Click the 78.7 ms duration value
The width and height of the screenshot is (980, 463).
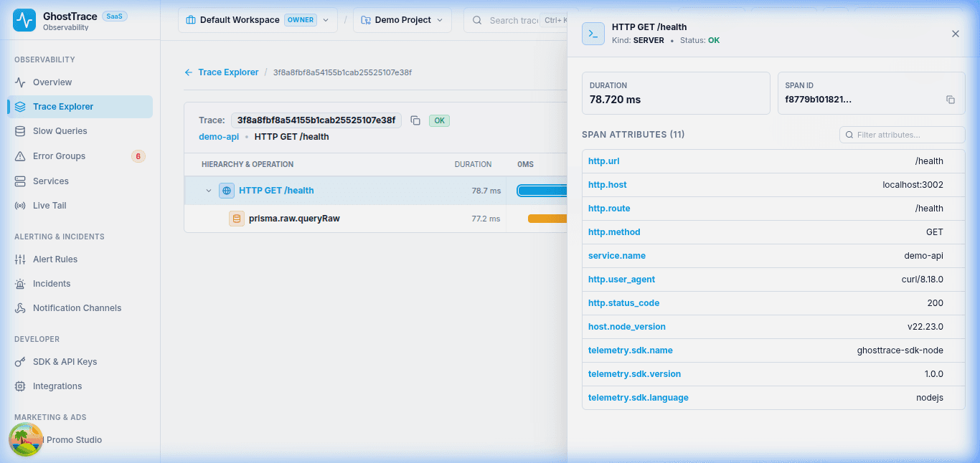[486, 191]
